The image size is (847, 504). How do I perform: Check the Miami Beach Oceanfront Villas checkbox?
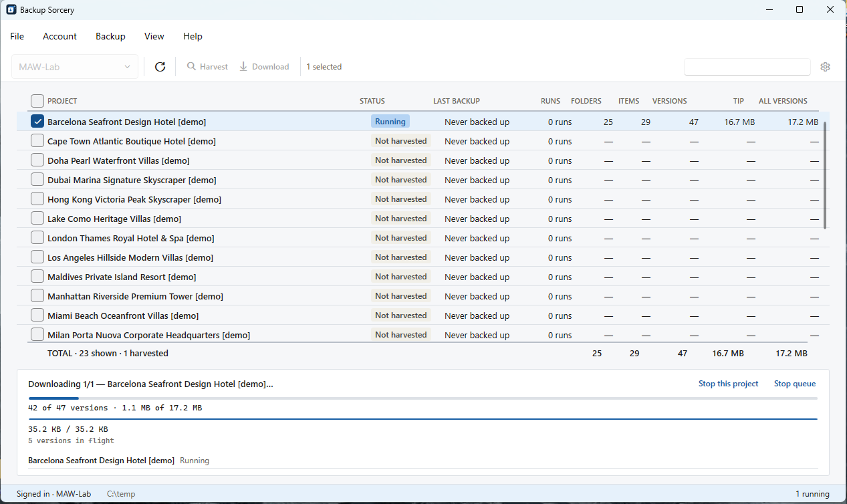coord(37,316)
